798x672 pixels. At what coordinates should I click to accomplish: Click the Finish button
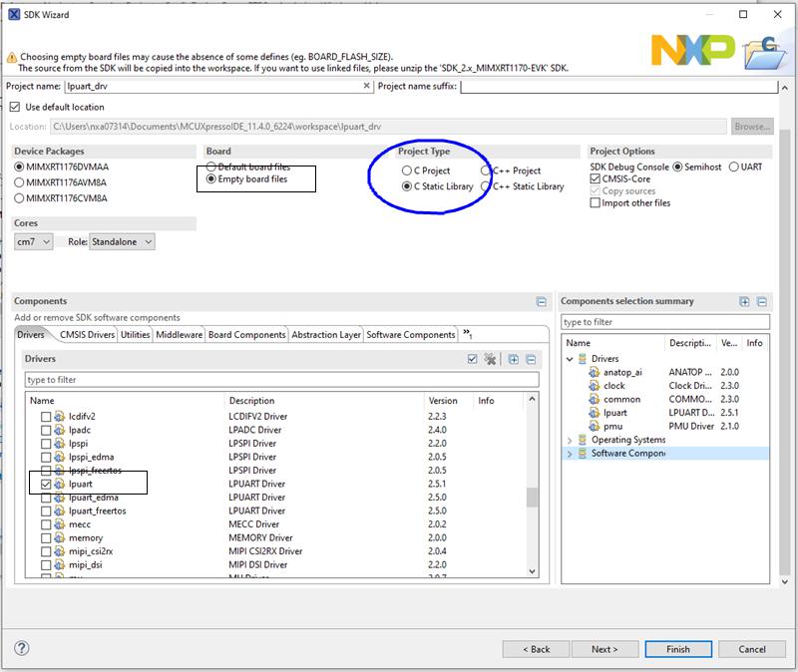[x=677, y=649]
